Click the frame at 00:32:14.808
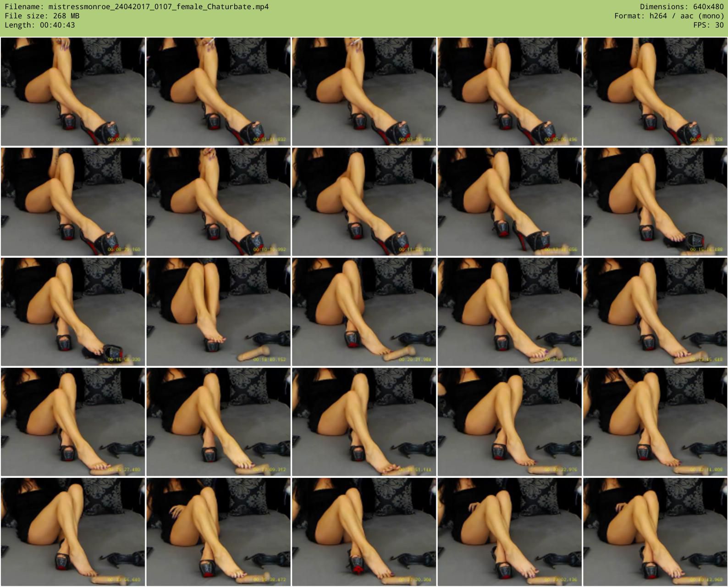728x587 pixels. click(655, 422)
